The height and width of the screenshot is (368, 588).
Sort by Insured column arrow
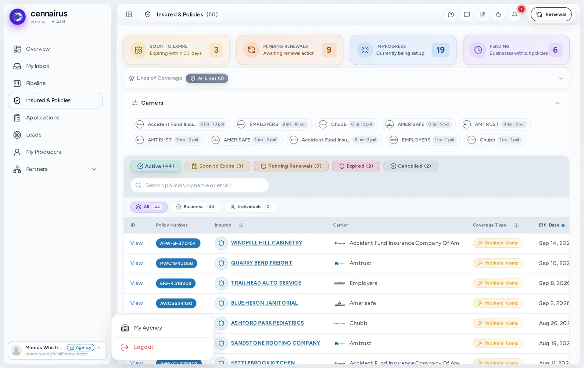(x=241, y=225)
